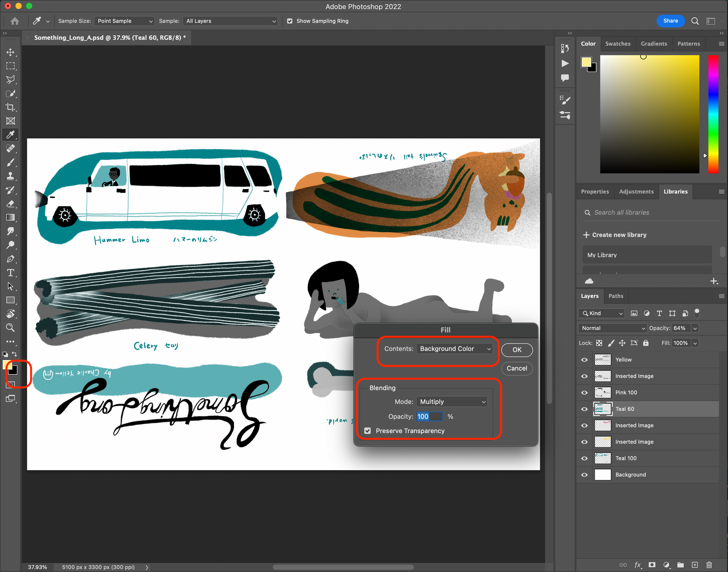
Task: Uncheck Show Sampling Ring
Action: point(290,21)
